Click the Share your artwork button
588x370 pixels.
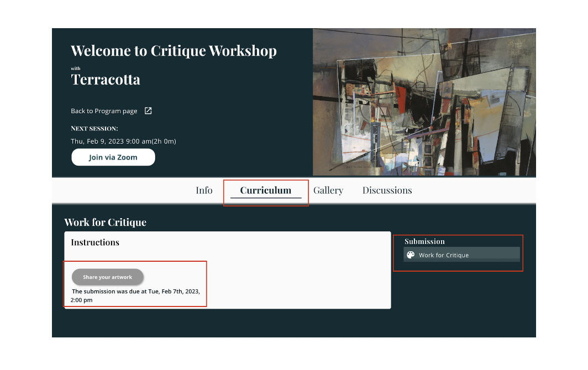(108, 277)
